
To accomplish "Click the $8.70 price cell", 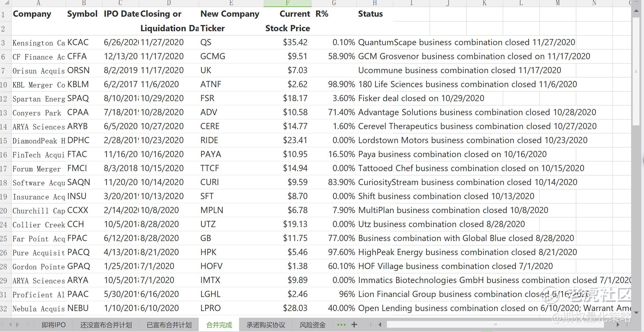I will coord(287,196).
